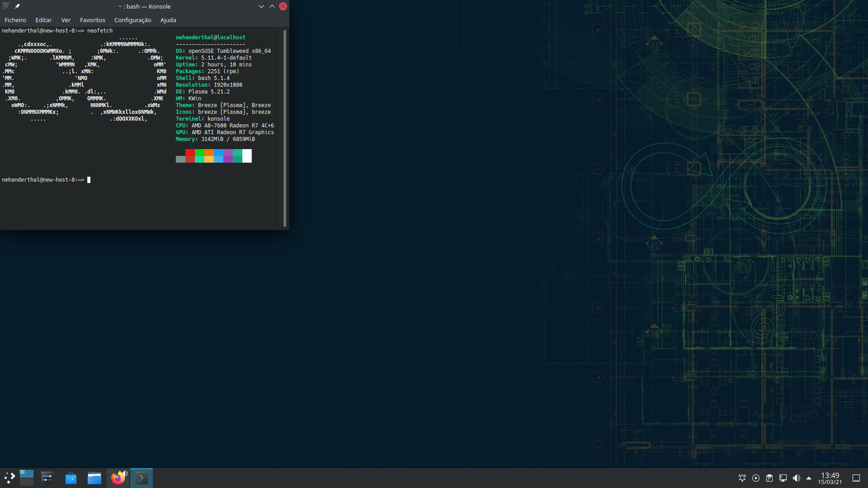Screen dimensions: 868x488
Task: Open the Ver menu
Action: (66, 20)
